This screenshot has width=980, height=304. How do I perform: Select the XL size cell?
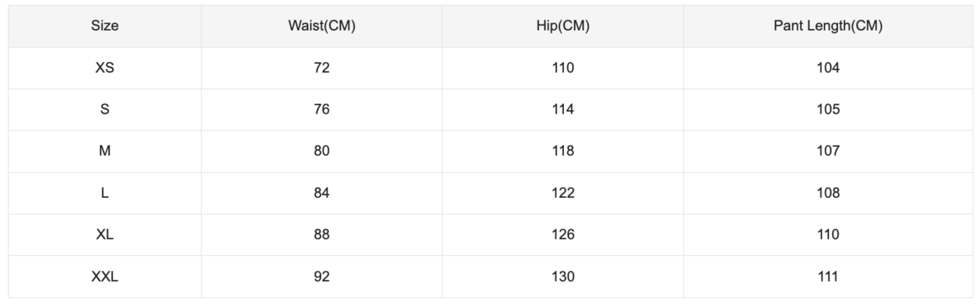pos(105,234)
